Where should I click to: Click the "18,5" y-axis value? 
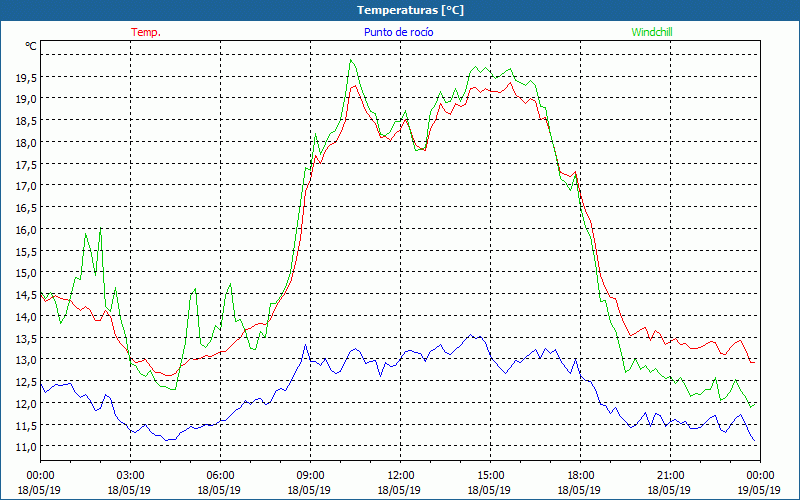(28, 120)
